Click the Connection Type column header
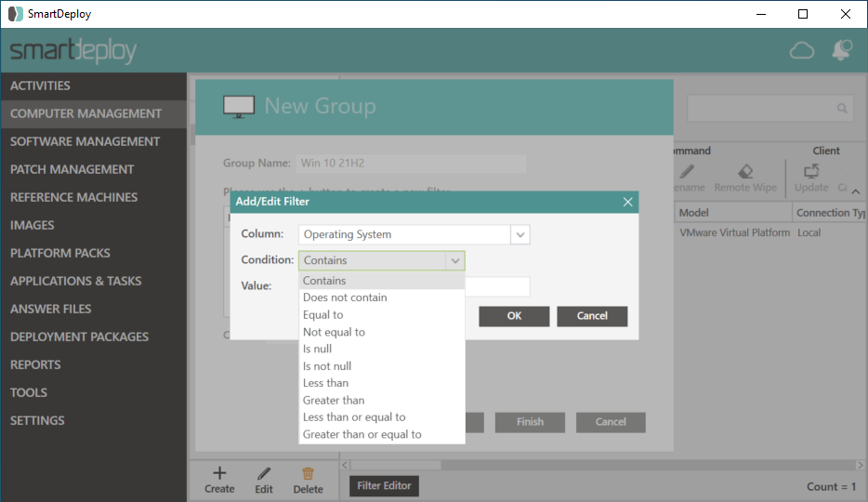The width and height of the screenshot is (868, 502). (x=830, y=213)
